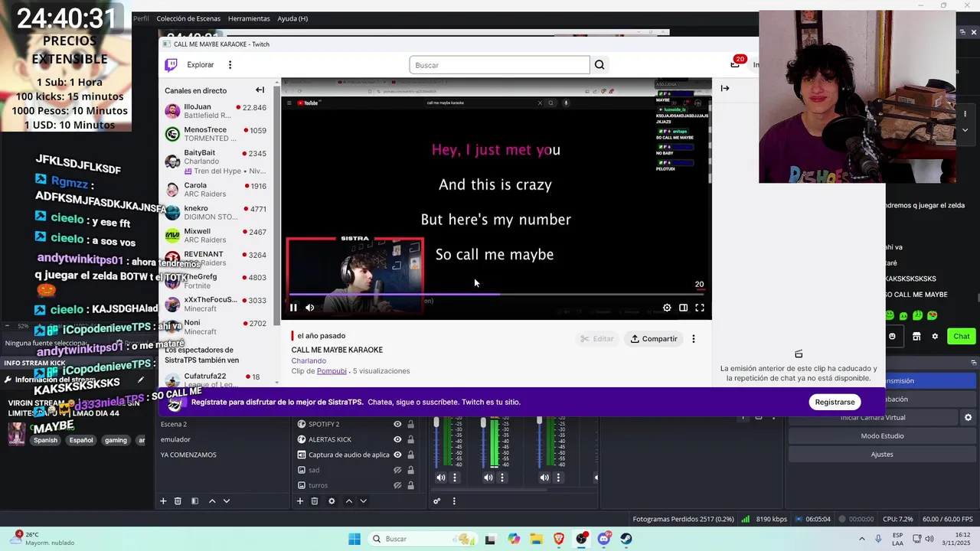
Task: Open properties gear of the selected OBS source
Action: (x=332, y=501)
